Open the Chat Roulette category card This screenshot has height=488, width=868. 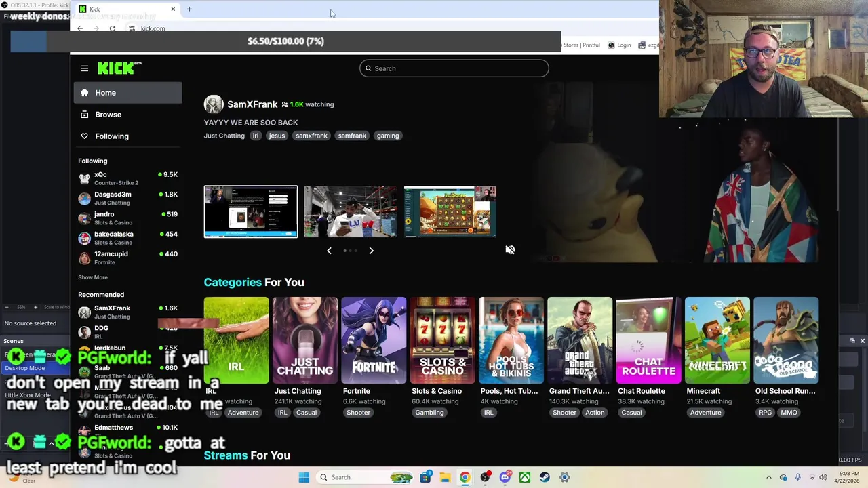click(648, 340)
